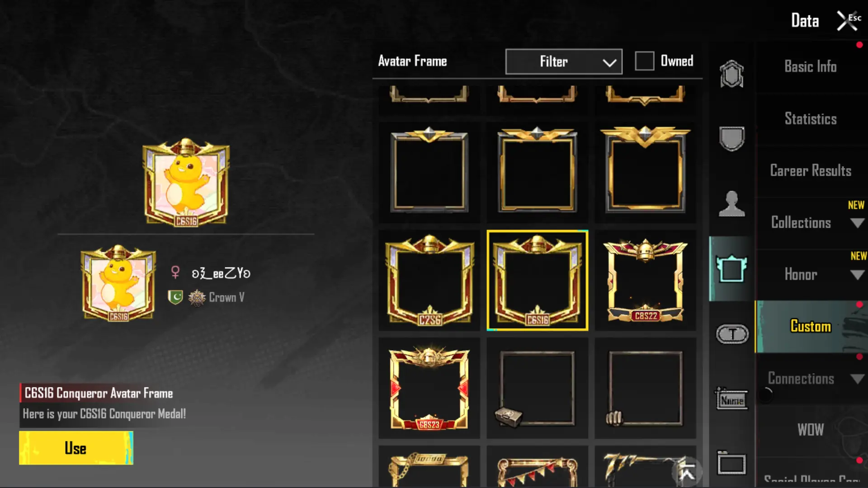
Task: Expand the Collections menu arrow
Action: pyautogui.click(x=857, y=223)
